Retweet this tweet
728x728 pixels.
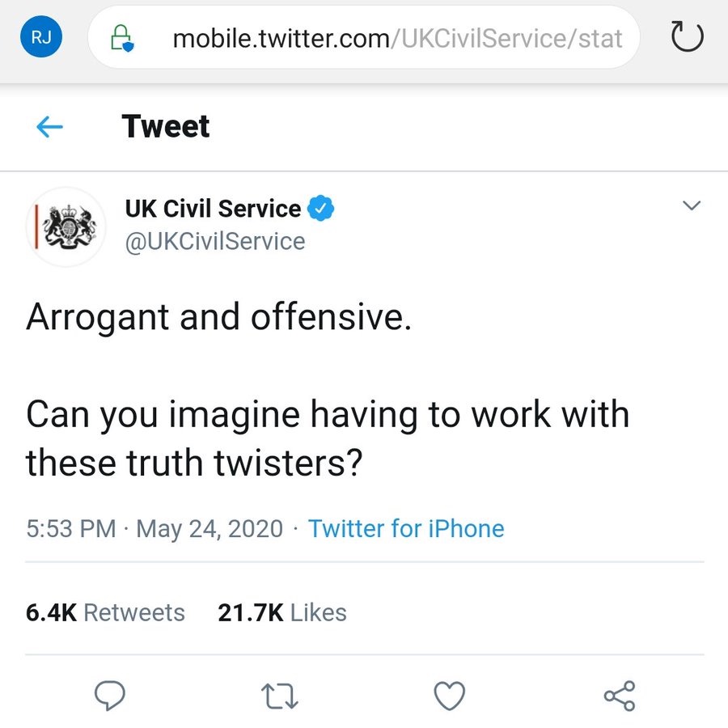pos(280,695)
